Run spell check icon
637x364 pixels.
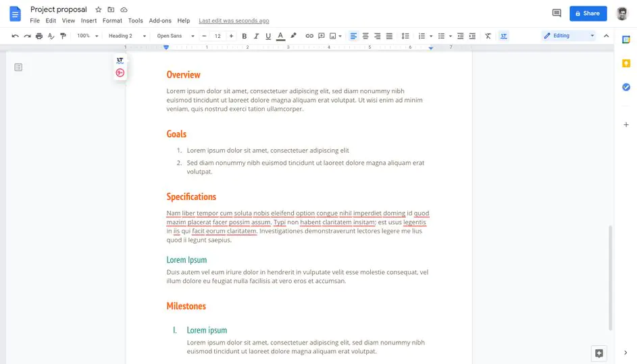51,36
